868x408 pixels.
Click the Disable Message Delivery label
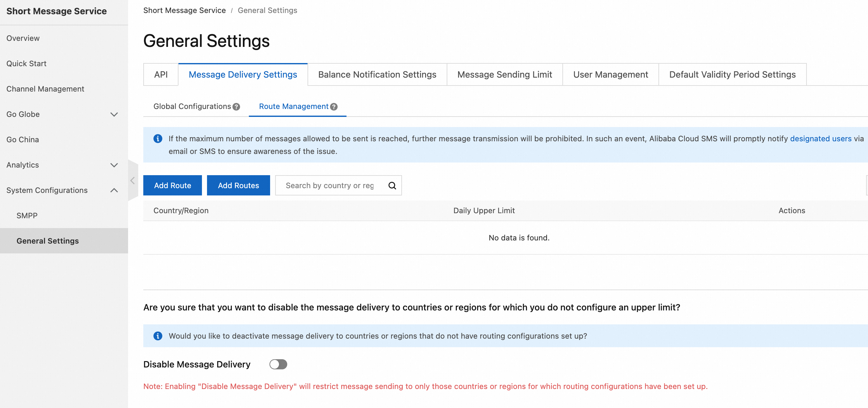coord(197,364)
